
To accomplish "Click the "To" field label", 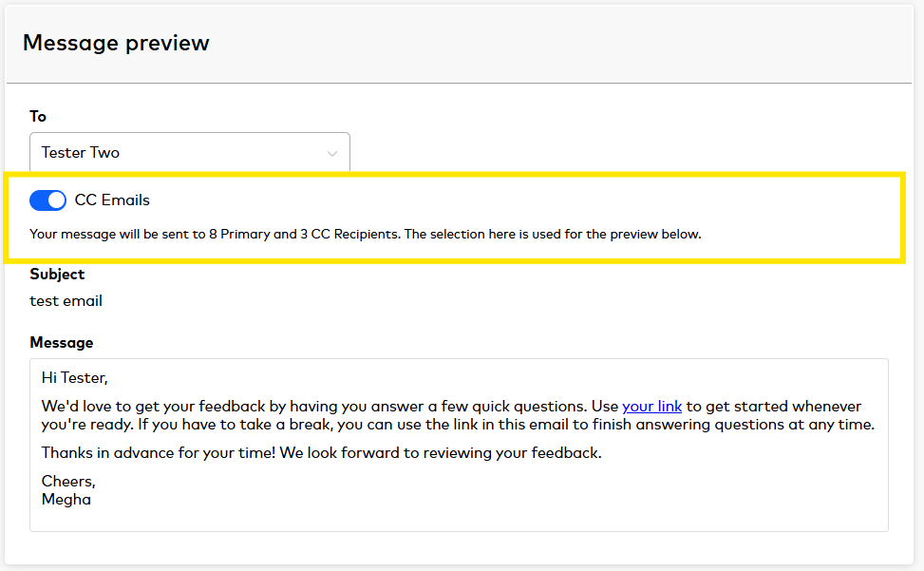I will pyautogui.click(x=38, y=117).
